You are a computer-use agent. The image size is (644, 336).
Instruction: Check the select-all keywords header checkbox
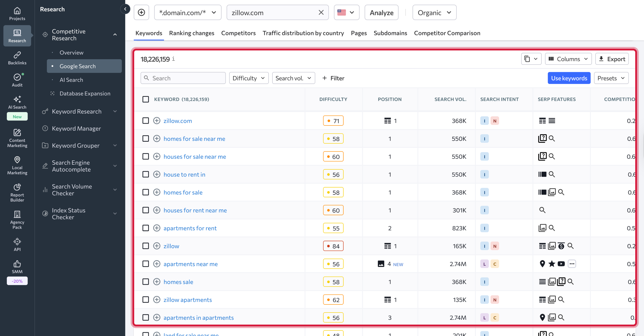pos(146,99)
